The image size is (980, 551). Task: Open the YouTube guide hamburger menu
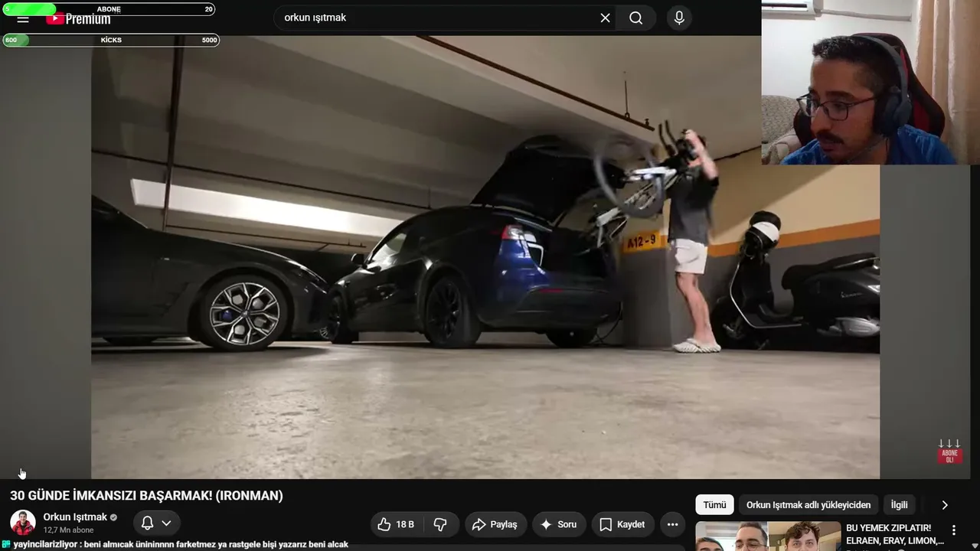[23, 18]
